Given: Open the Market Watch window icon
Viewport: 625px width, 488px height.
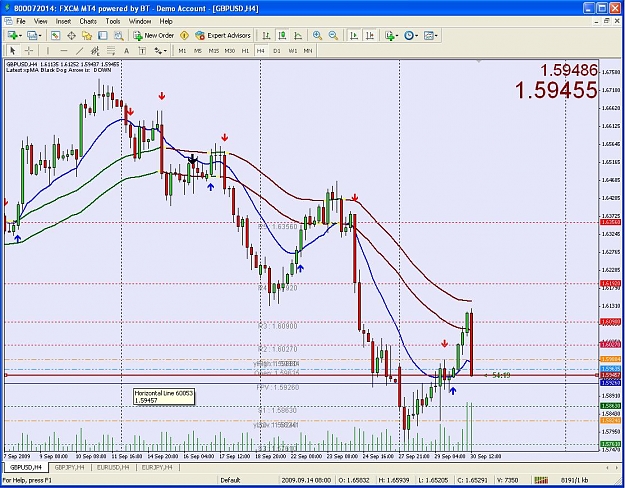Looking at the screenshot, I should tap(55, 35).
